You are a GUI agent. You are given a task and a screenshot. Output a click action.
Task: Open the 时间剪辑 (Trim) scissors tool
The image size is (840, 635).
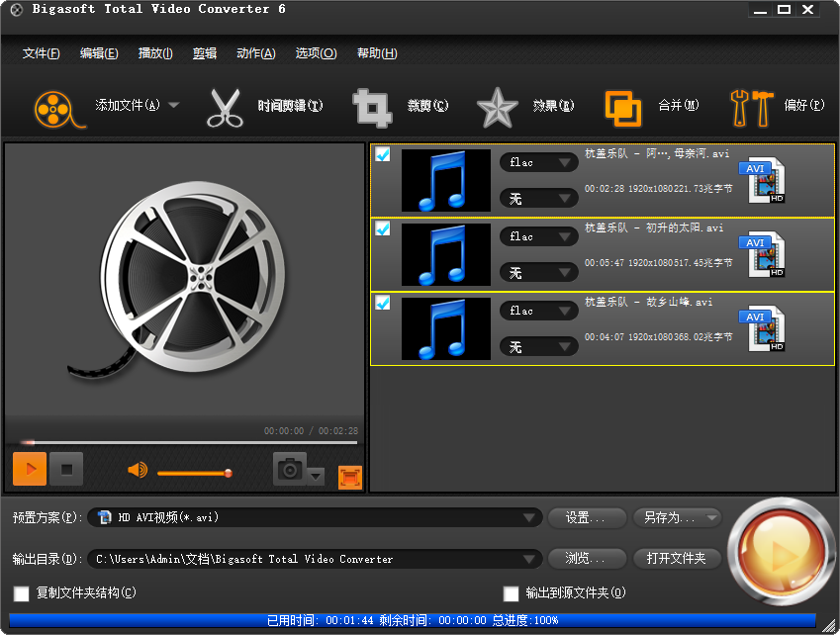226,107
